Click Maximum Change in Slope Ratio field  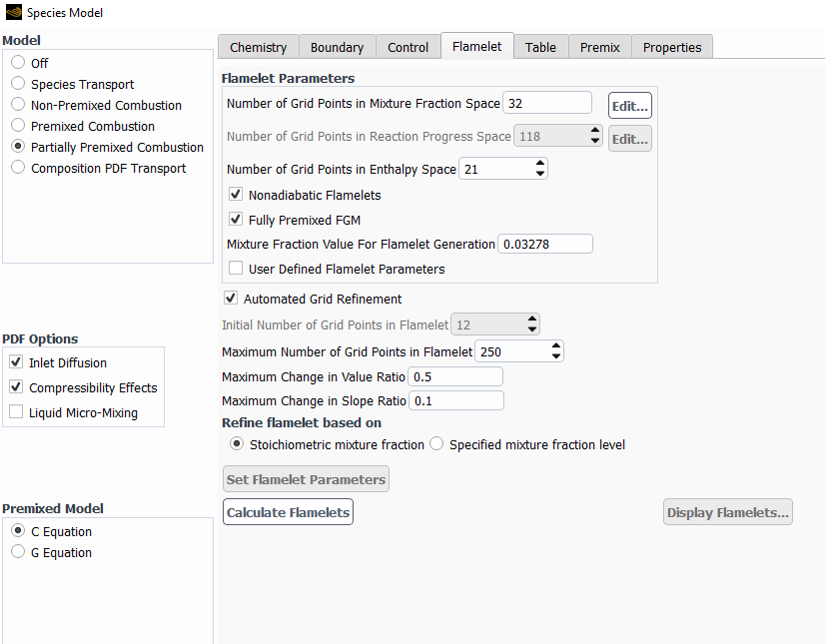pos(456,401)
